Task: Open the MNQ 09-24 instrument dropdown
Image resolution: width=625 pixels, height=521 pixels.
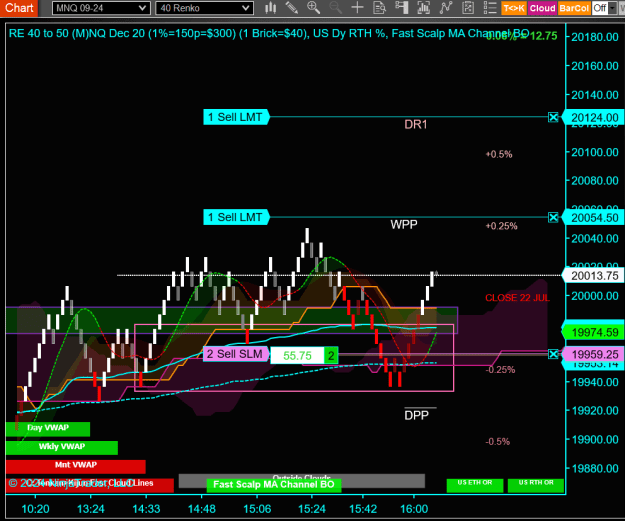Action: click(x=101, y=8)
